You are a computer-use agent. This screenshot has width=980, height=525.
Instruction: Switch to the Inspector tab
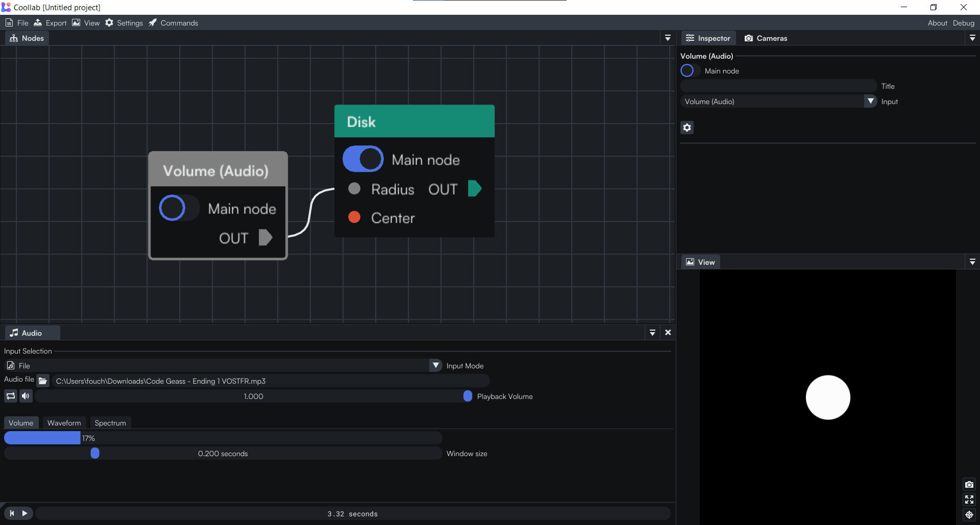(708, 38)
